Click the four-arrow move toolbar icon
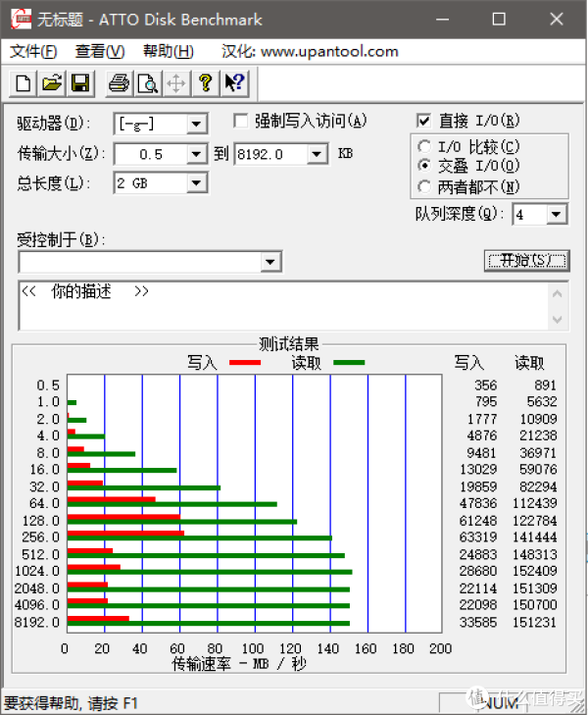588x715 pixels. coord(176,83)
